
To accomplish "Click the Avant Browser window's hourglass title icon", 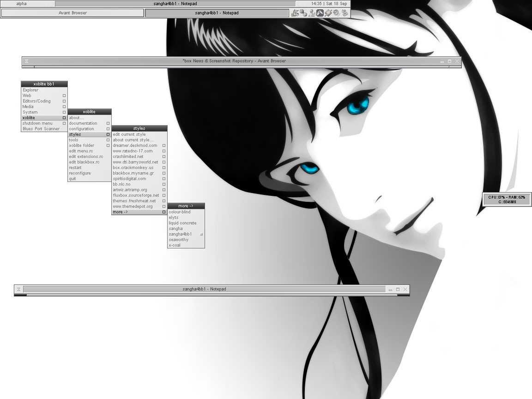I will (26, 61).
